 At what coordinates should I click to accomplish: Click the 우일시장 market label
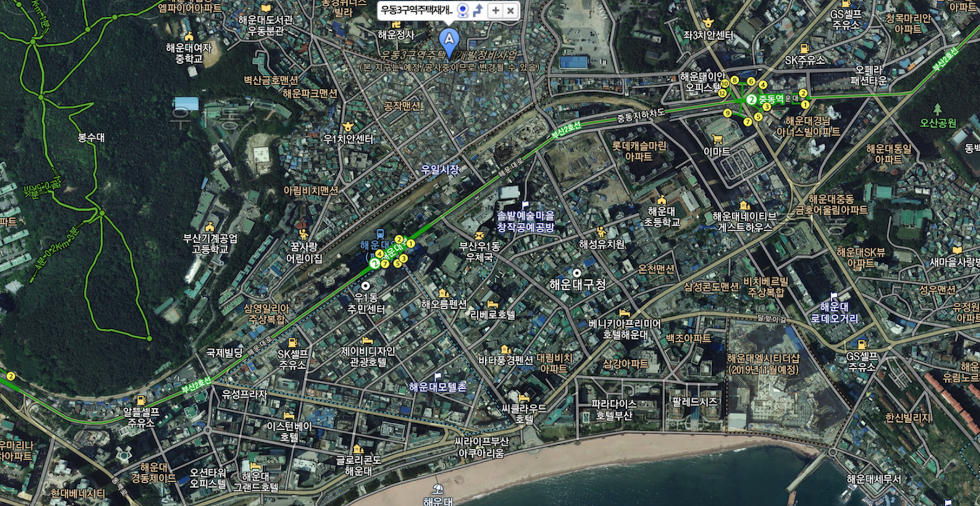pos(440,170)
